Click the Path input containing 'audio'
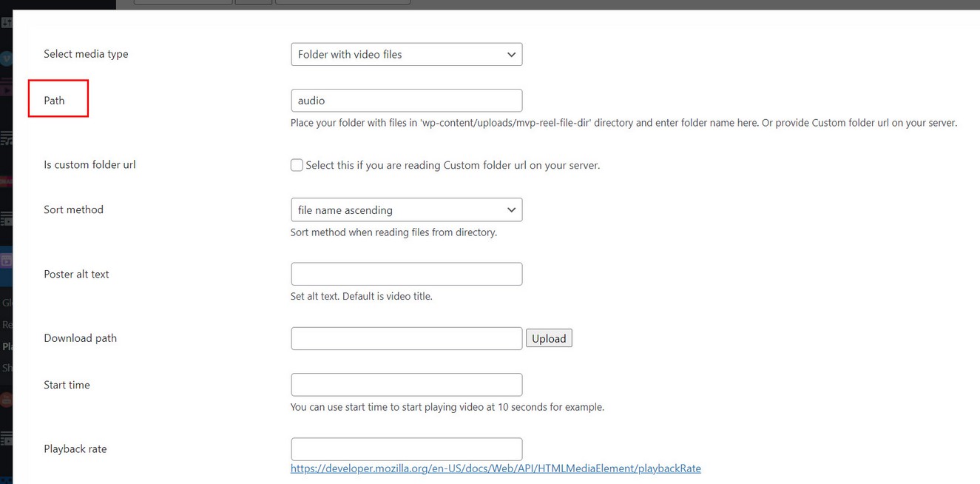 coord(406,101)
